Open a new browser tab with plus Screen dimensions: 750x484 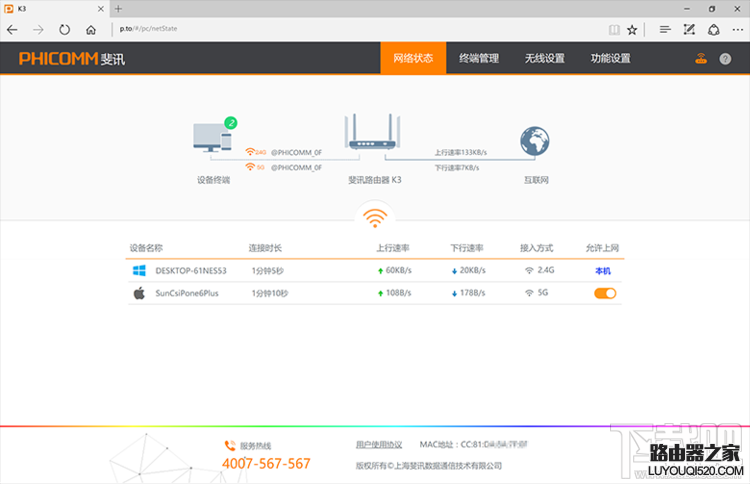tap(118, 9)
